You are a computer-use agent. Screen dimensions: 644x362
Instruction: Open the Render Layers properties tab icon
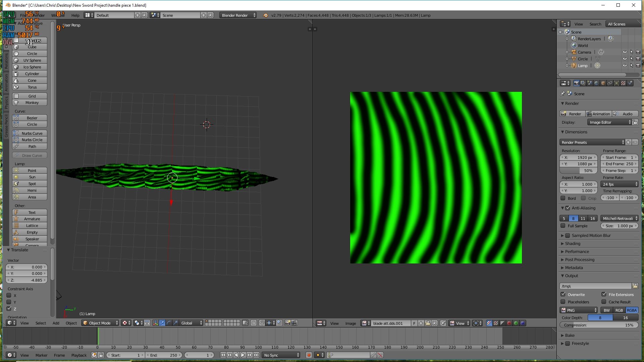click(583, 83)
